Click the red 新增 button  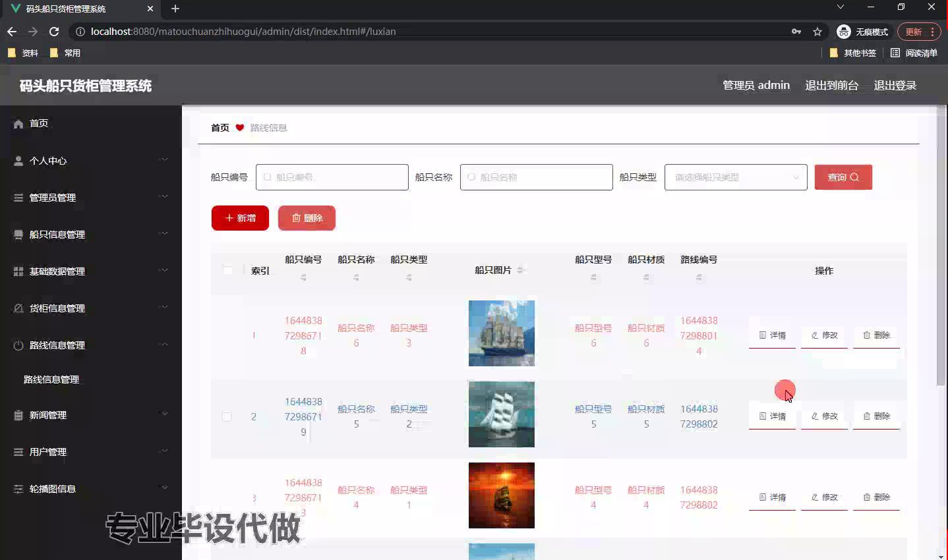[240, 218]
